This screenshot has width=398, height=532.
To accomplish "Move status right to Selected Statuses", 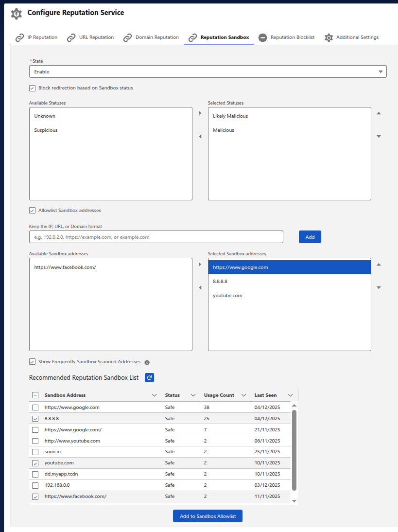I will (x=200, y=113).
